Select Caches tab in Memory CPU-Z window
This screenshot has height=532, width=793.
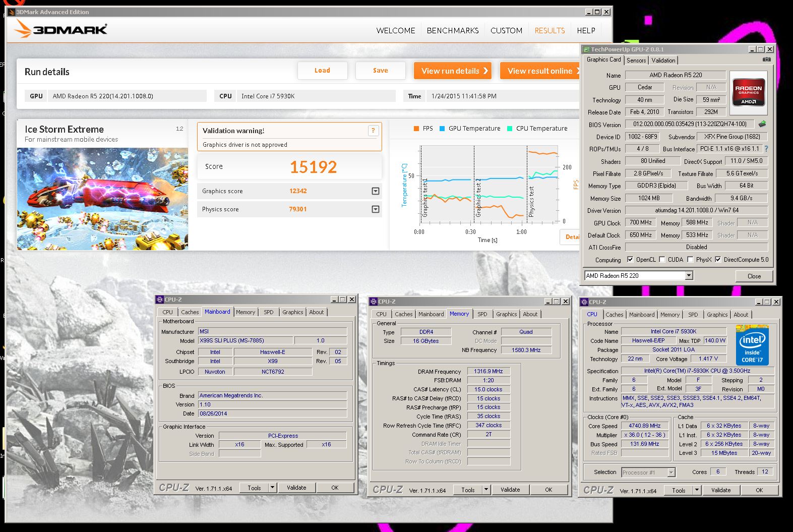coord(403,314)
